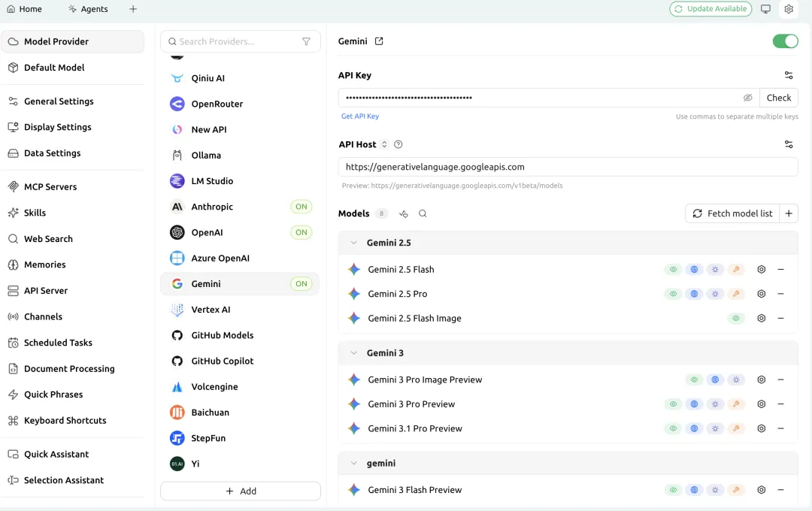Open a new tab with the plus
Viewport: 812px width, 511px height.
click(x=133, y=9)
